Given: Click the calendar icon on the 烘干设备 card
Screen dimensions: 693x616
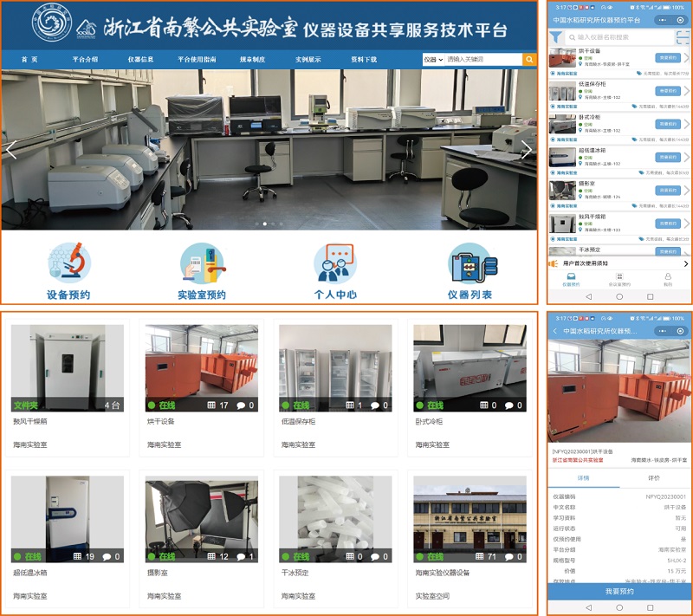Looking at the screenshot, I should point(211,405).
